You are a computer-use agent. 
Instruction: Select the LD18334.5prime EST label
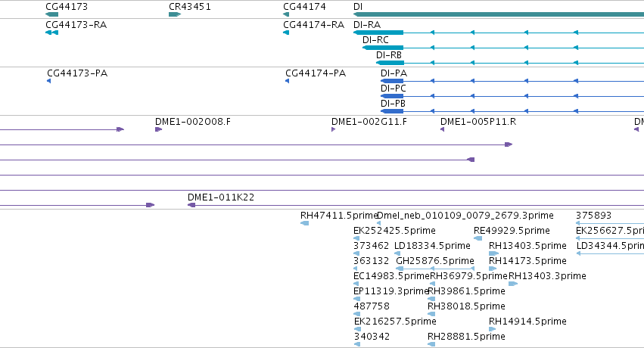coord(432,246)
